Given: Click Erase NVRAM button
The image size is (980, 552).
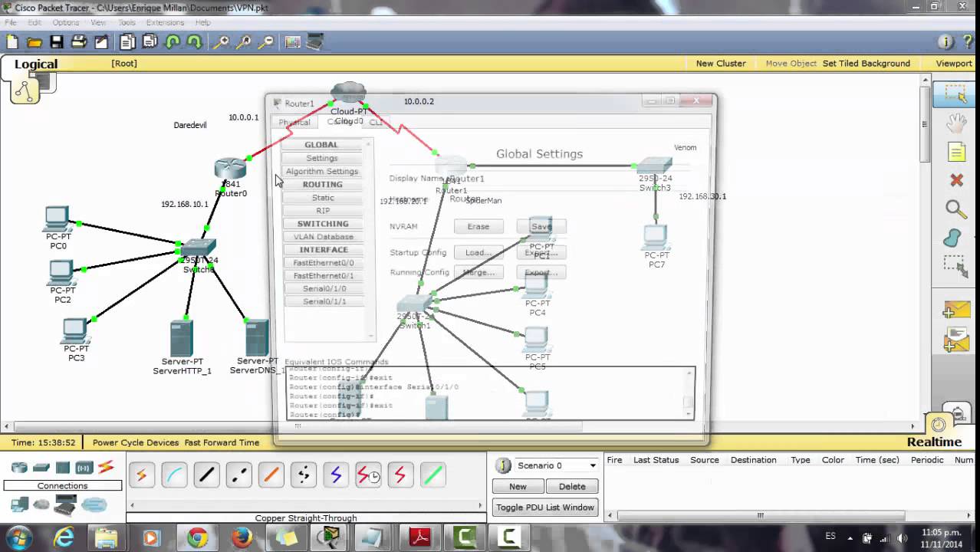Looking at the screenshot, I should [x=478, y=226].
